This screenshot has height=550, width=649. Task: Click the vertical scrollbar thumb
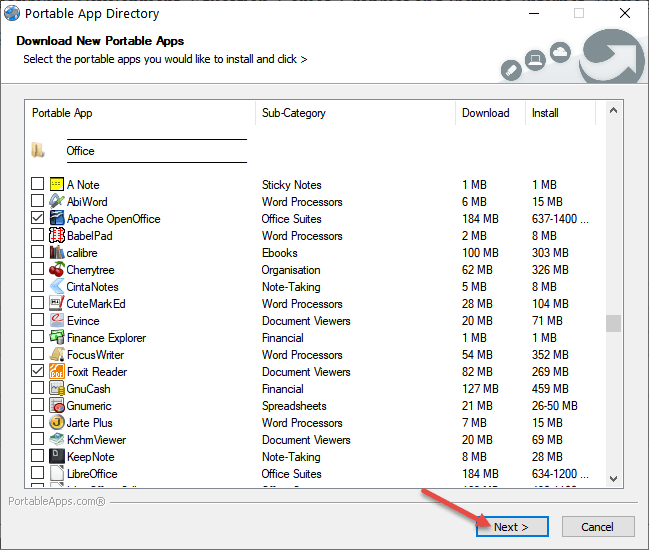614,323
